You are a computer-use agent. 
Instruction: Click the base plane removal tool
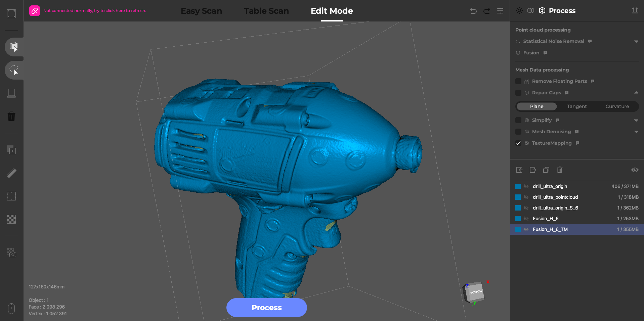pyautogui.click(x=11, y=93)
